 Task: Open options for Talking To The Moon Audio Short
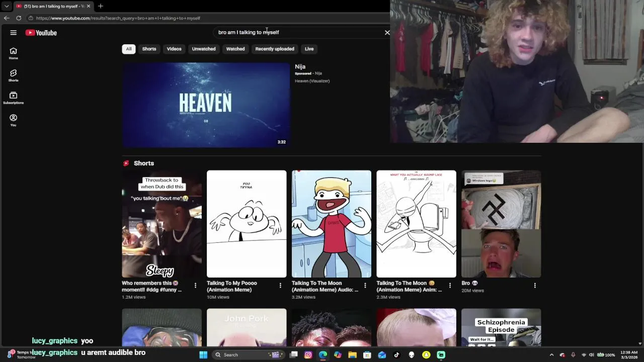pos(365,286)
